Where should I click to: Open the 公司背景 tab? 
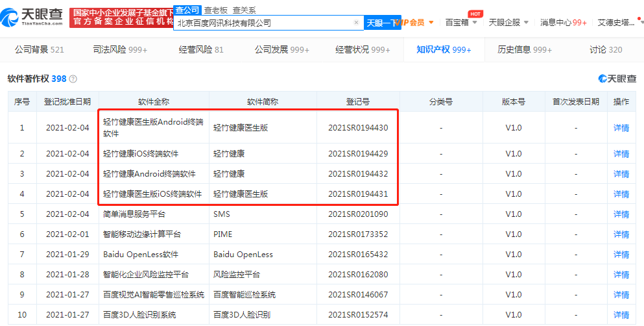(40, 50)
